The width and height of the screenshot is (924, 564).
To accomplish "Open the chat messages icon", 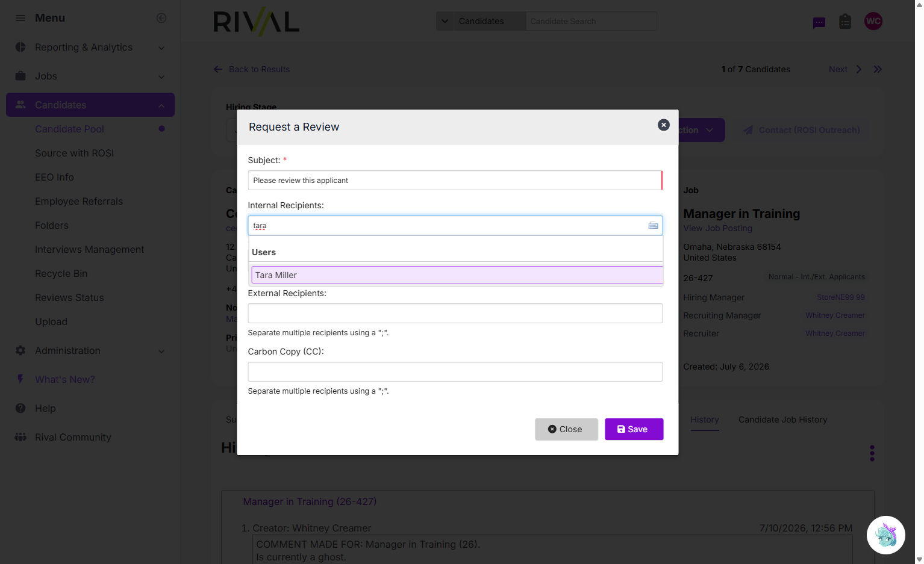I will pos(819,23).
